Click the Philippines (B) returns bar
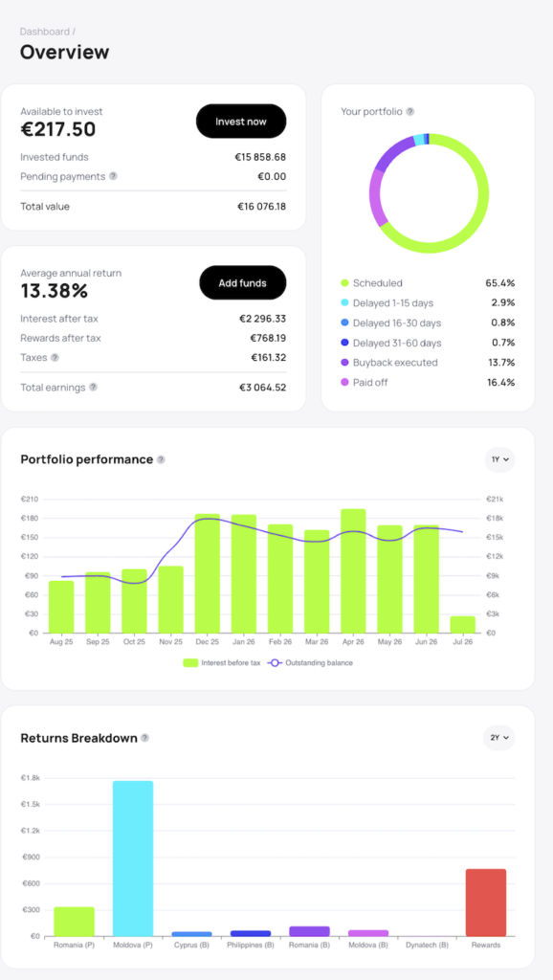The image size is (553, 980). point(251,933)
